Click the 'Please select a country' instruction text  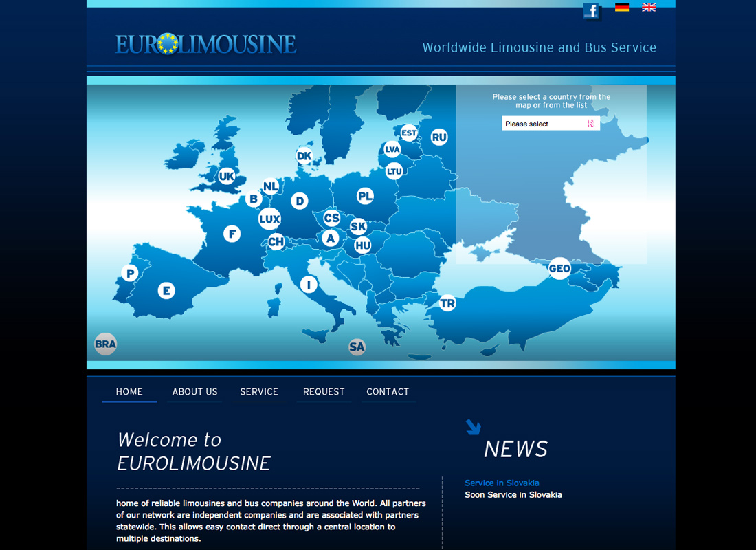(x=552, y=101)
